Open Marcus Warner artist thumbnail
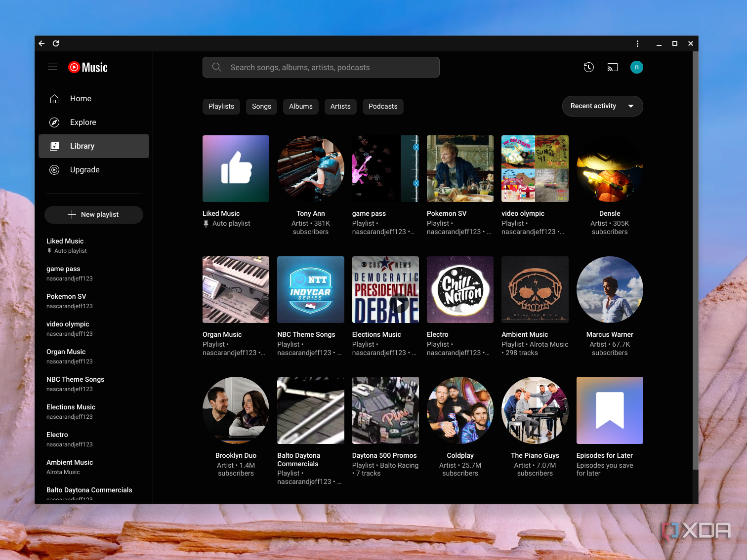Image resolution: width=747 pixels, height=560 pixels. [x=610, y=289]
